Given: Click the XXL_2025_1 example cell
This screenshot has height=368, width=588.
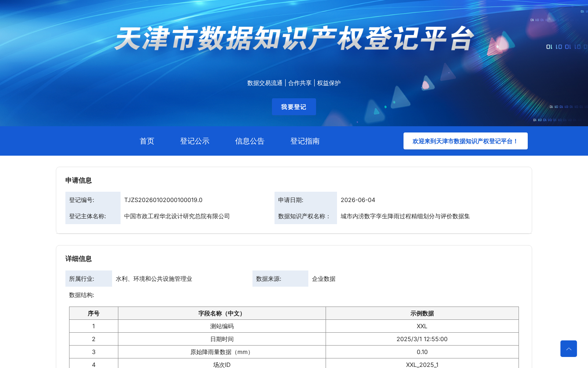Looking at the screenshot, I should coord(422,364).
